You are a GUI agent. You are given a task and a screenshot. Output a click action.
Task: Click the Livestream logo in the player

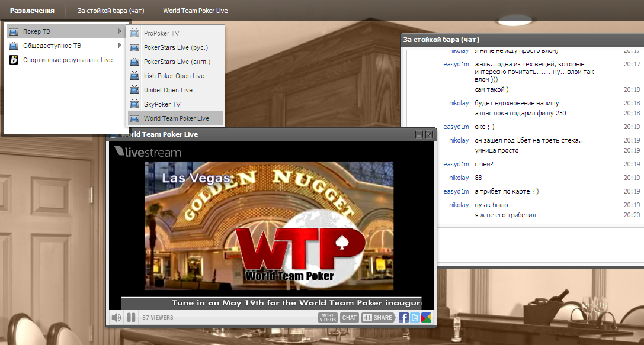tap(148, 152)
